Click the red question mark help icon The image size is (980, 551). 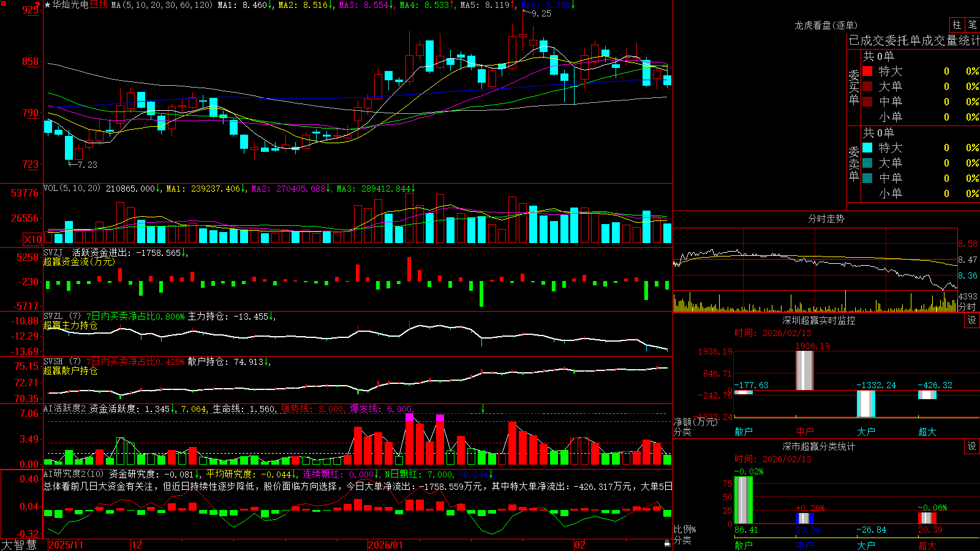(38, 6)
